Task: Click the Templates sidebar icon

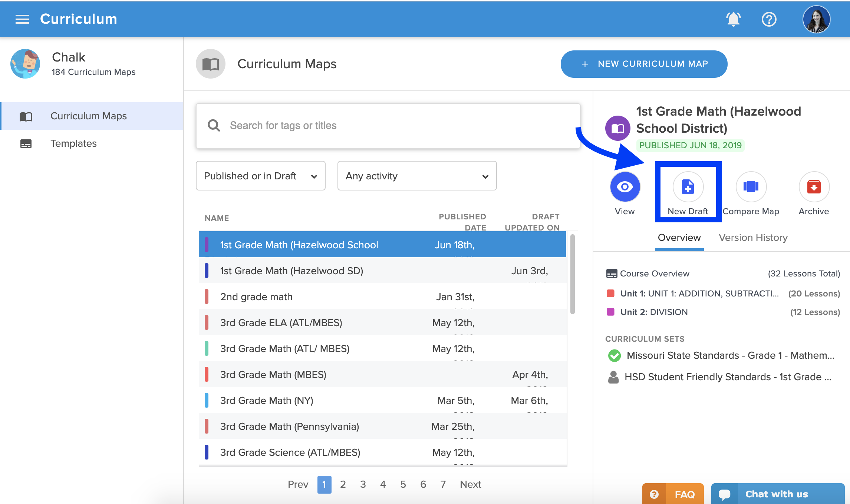Action: tap(26, 144)
